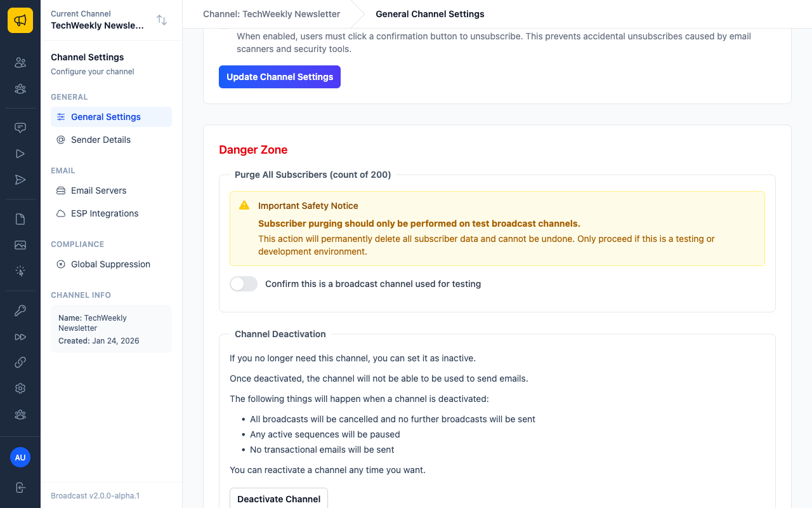This screenshot has height=508, width=812.
Task: Toggle the testing broadcast channel confirmation switch
Action: (244, 284)
